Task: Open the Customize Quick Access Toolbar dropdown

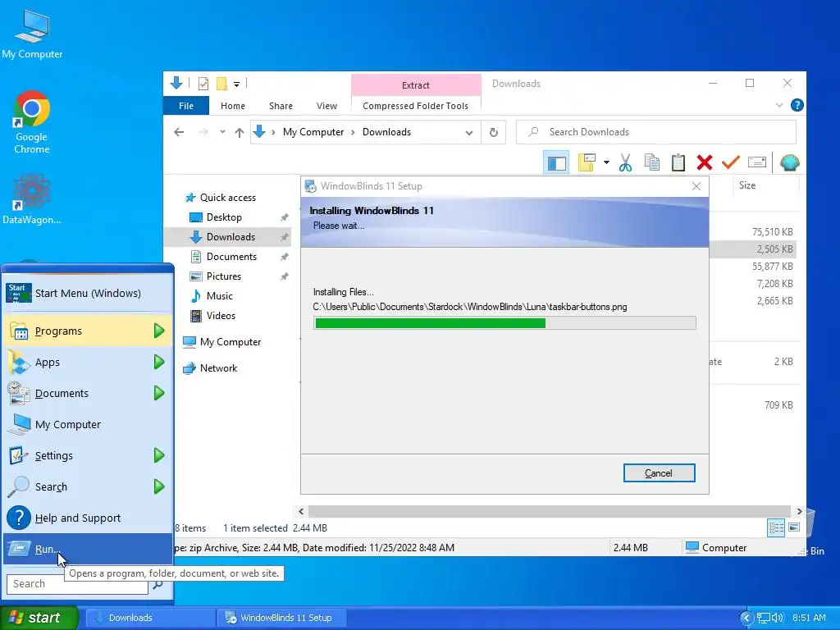Action: (236, 84)
